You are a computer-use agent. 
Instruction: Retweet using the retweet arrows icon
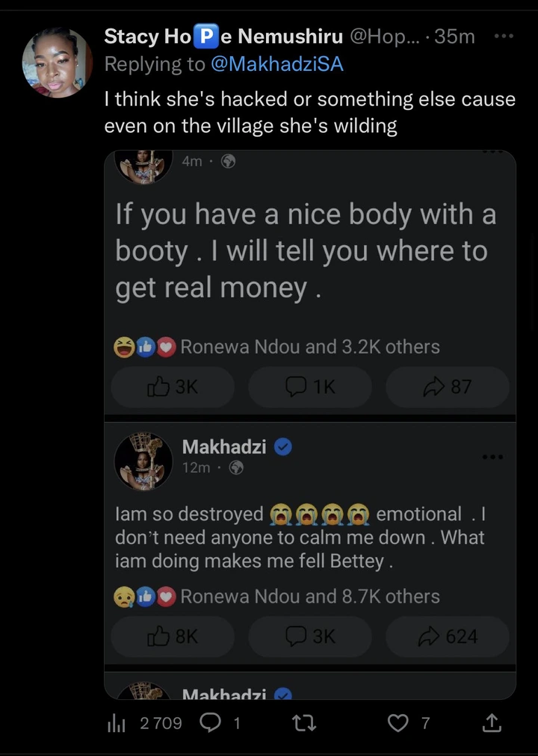[308, 722]
